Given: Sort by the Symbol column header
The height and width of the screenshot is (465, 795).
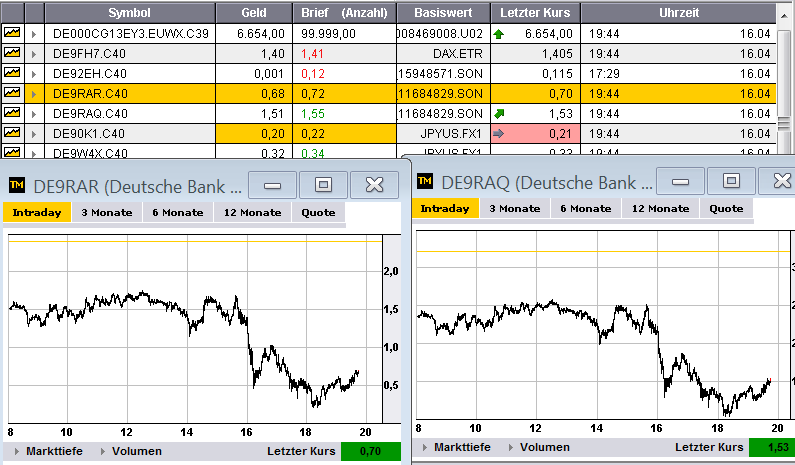Looking at the screenshot, I should pos(130,13).
